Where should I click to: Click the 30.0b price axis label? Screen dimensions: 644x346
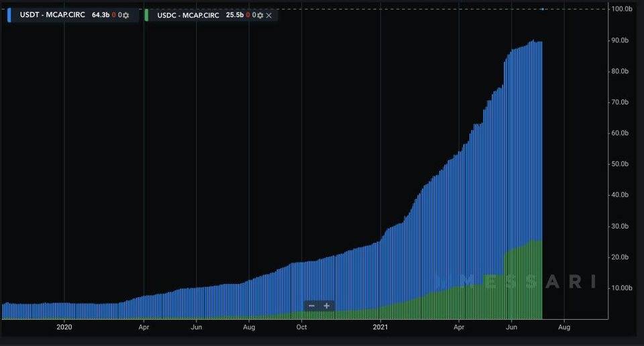620,226
